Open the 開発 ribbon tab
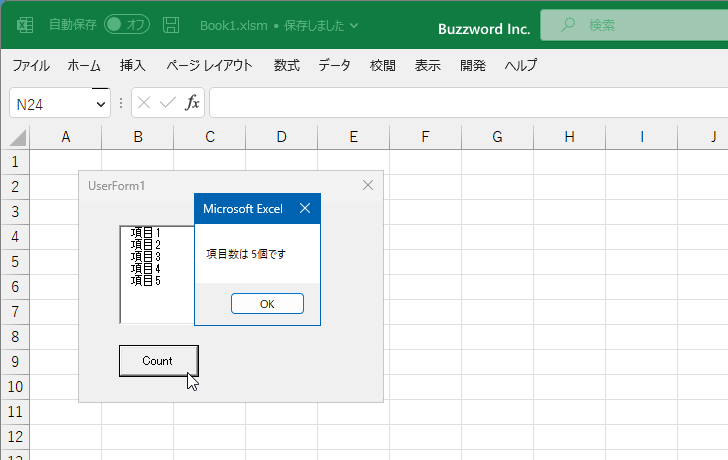 (473, 65)
